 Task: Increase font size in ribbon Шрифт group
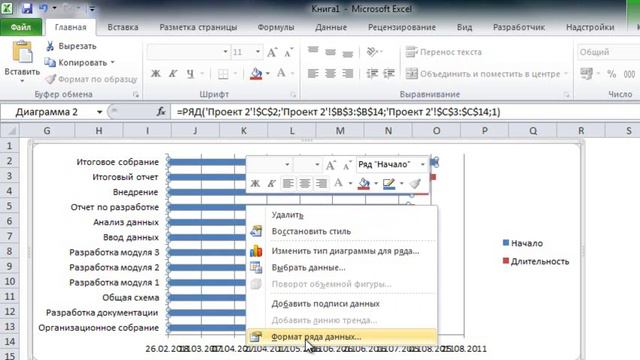pyautogui.click(x=272, y=52)
